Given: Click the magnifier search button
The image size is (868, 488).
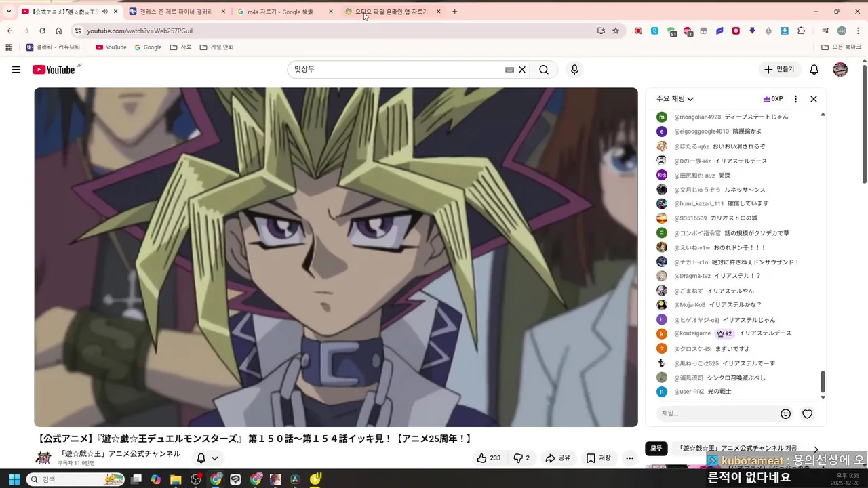Looking at the screenshot, I should (x=544, y=70).
